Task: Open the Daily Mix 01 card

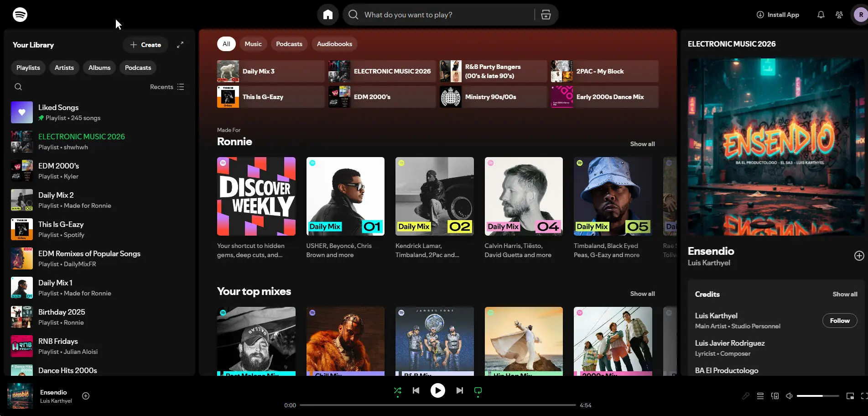Action: coord(345,208)
